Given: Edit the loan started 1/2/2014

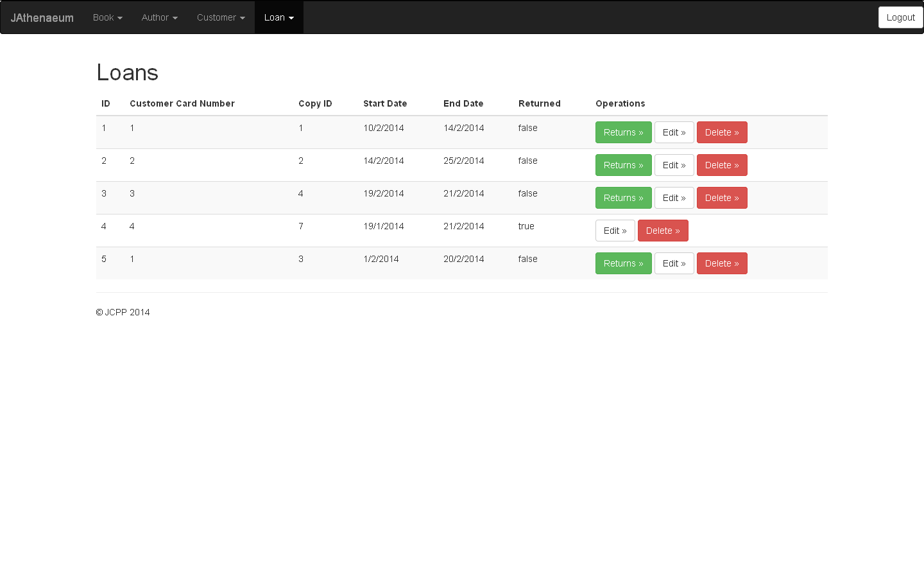Looking at the screenshot, I should [x=674, y=263].
